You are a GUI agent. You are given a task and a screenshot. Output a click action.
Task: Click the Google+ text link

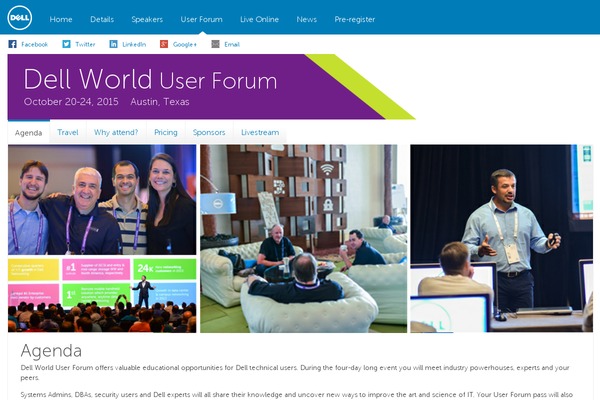click(185, 44)
